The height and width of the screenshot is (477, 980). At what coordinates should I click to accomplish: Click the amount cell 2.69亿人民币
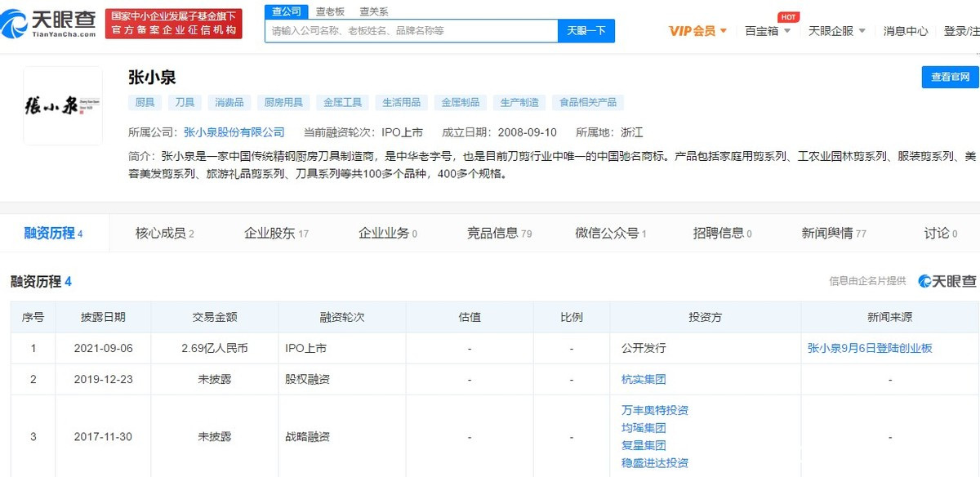click(215, 348)
